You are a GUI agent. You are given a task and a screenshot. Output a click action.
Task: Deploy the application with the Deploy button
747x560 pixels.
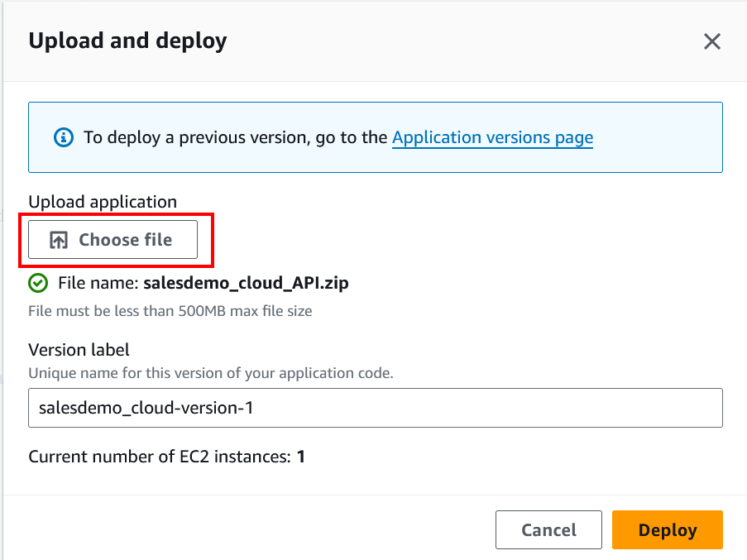coord(667,529)
